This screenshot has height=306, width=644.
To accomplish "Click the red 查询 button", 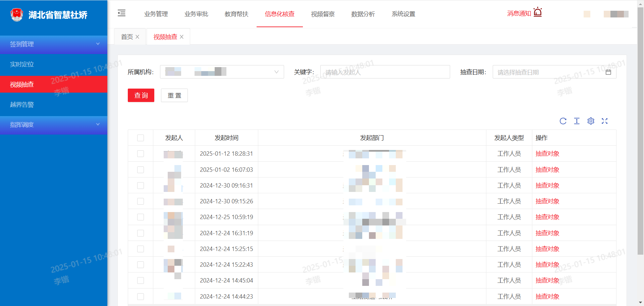I will (141, 95).
